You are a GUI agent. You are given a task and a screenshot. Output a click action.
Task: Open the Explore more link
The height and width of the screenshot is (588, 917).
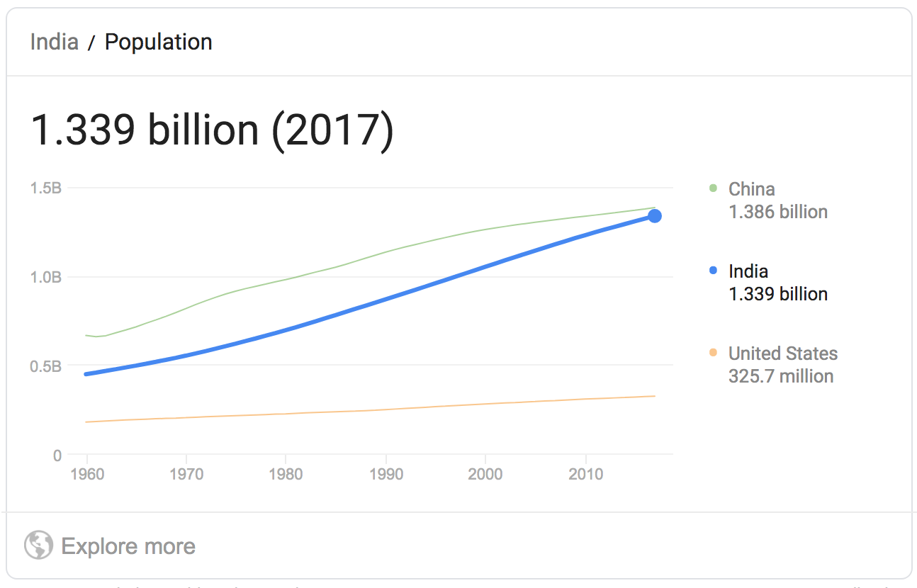point(128,546)
